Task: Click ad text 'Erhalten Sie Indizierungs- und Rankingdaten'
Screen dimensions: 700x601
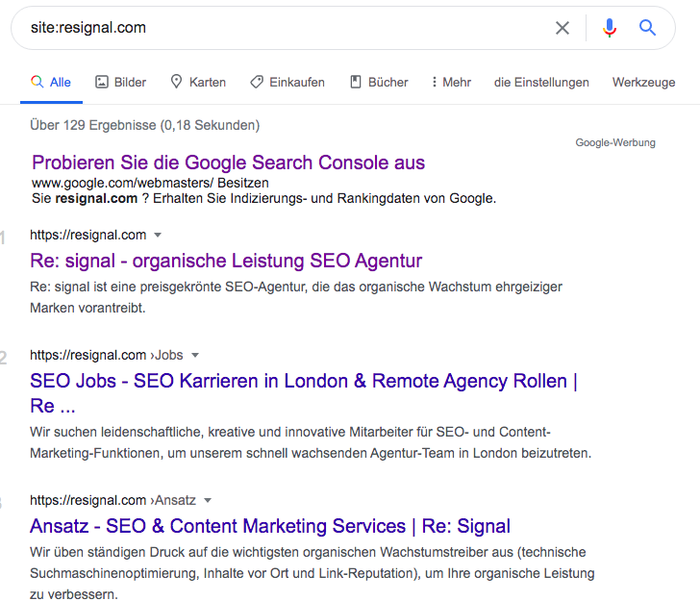Action: [x=325, y=198]
